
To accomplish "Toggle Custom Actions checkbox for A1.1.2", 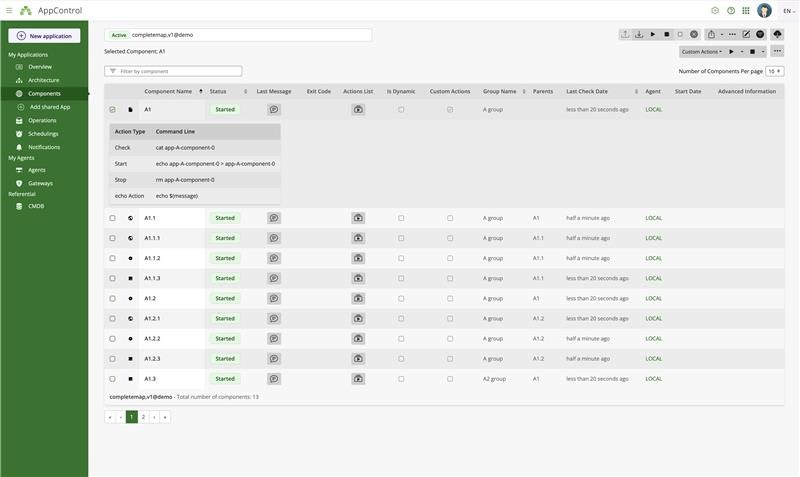I will click(450, 258).
